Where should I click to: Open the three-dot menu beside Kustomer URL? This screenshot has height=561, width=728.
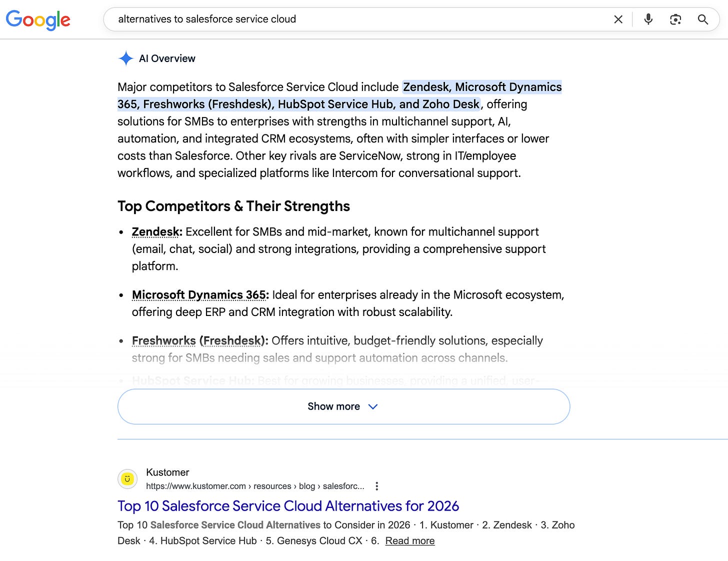pyautogui.click(x=377, y=486)
